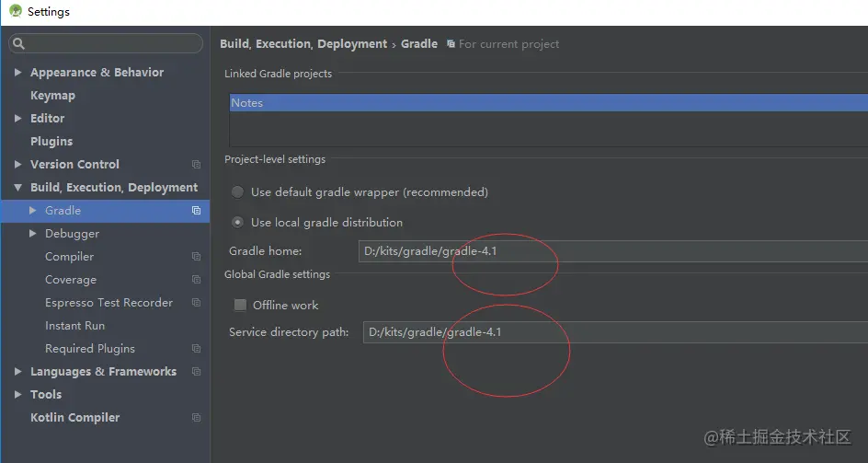The height and width of the screenshot is (463, 868).
Task: Click the per-project icon next to Compiler
Action: pyautogui.click(x=196, y=256)
